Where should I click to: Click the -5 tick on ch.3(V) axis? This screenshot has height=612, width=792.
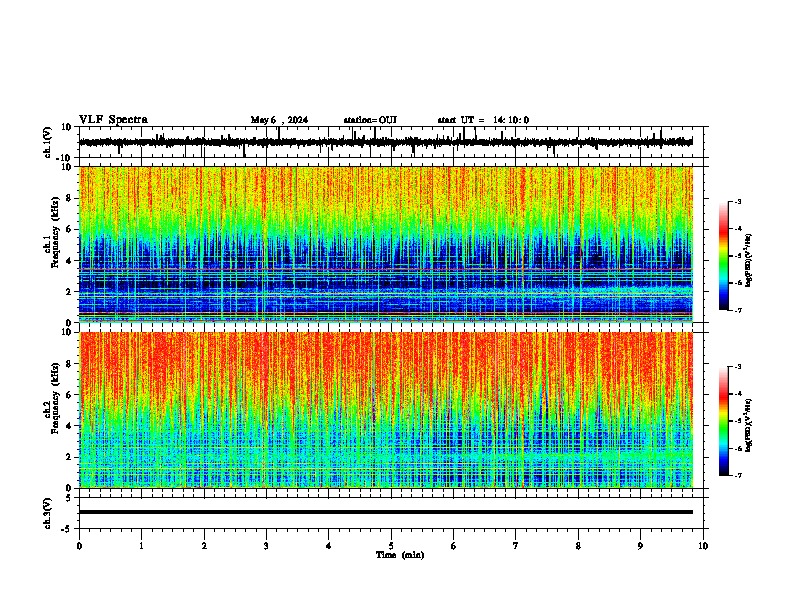click(x=67, y=529)
